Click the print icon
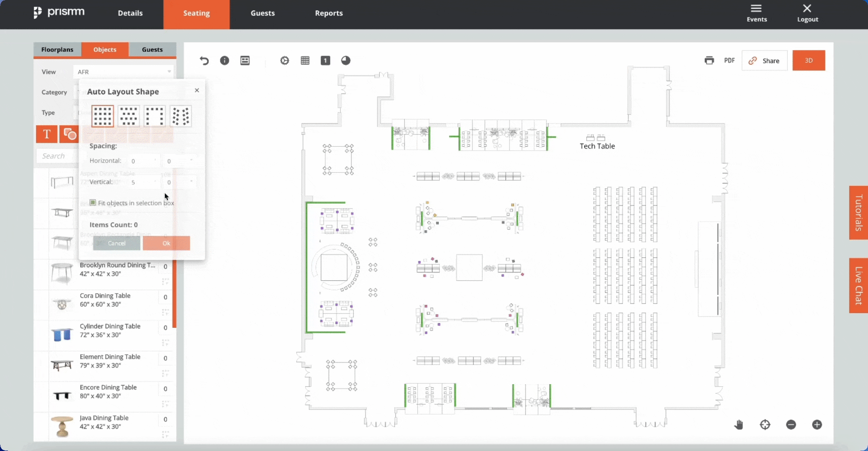868x451 pixels. click(x=709, y=60)
